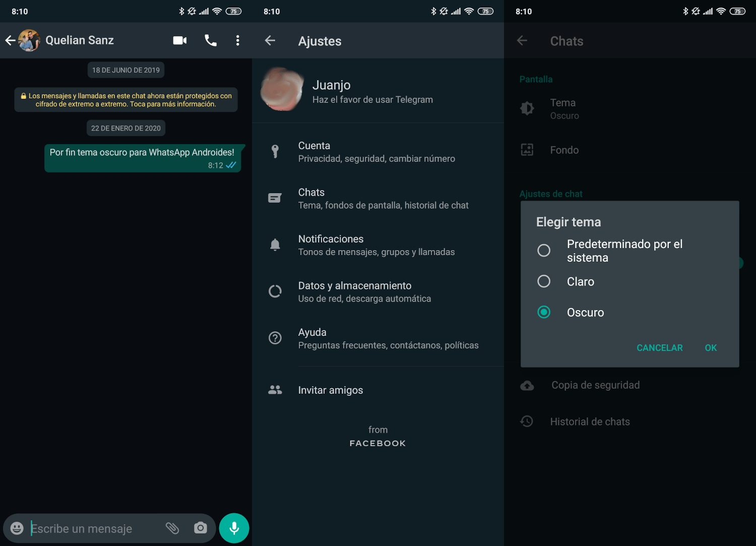Tap Bluetooth icon in middle status bar
The width and height of the screenshot is (756, 546).
tap(433, 11)
